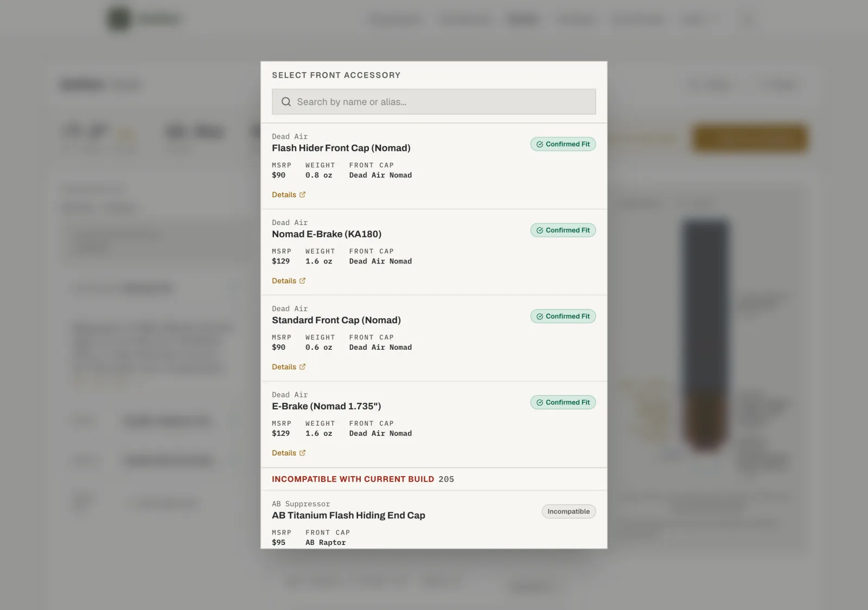This screenshot has height=610, width=868.
Task: Choose Standard Front Cap (Nomad) item
Action: click(x=433, y=338)
